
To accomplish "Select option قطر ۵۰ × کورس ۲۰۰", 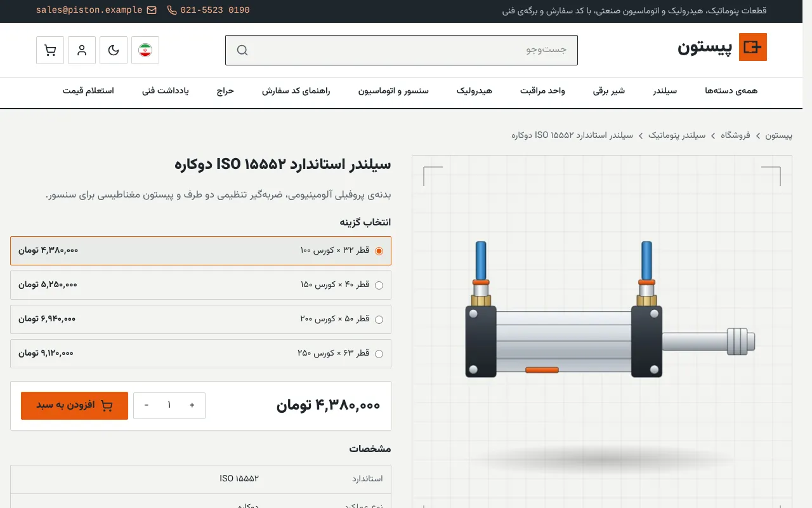I will pos(200,319).
